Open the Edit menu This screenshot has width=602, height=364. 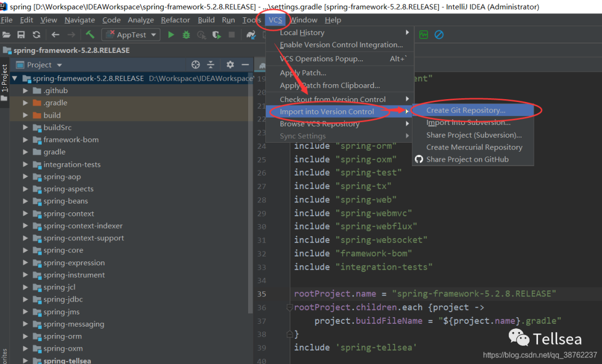[27, 20]
